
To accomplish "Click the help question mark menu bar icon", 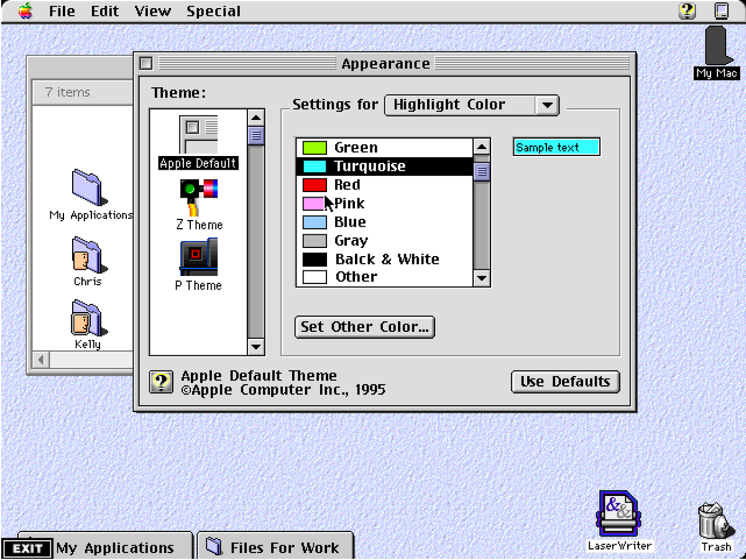I will pos(687,11).
